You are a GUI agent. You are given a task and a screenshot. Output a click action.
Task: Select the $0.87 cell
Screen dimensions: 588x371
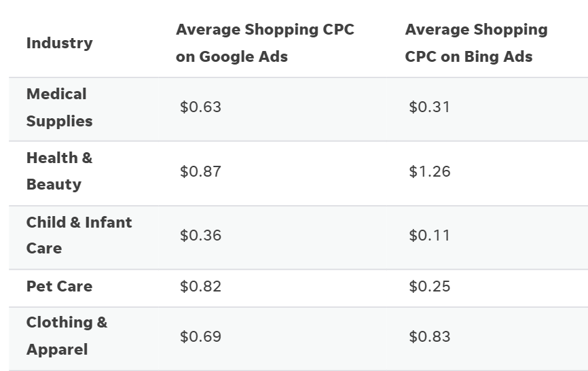(200, 171)
